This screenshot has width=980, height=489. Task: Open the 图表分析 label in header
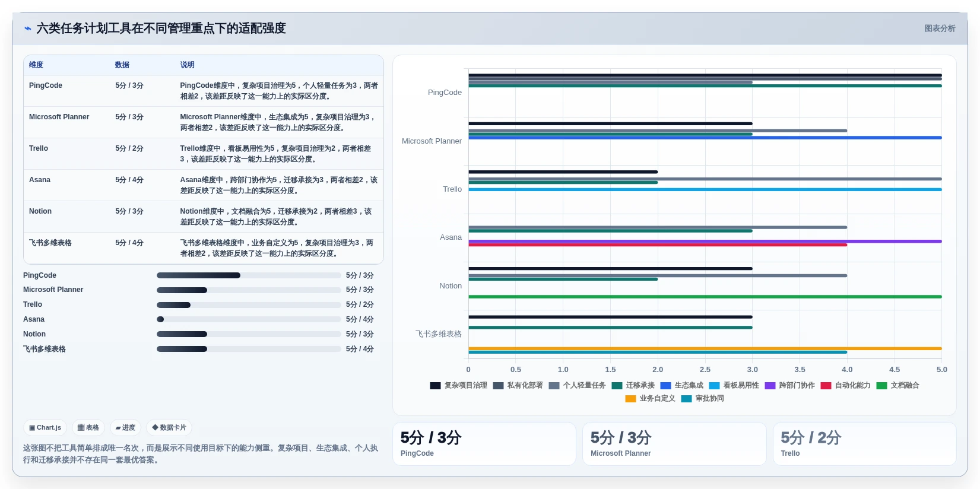click(940, 28)
